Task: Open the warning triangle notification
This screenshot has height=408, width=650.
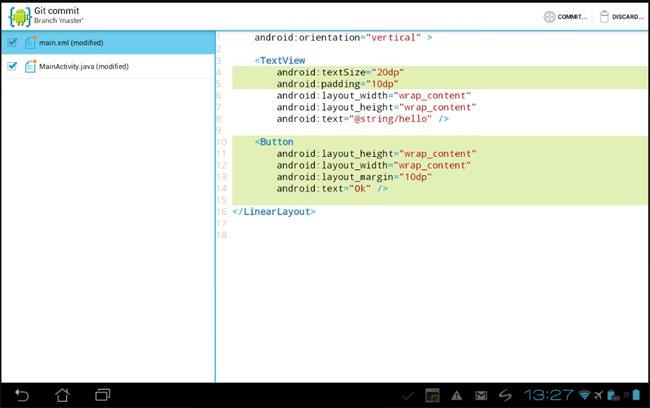Action: (x=456, y=396)
